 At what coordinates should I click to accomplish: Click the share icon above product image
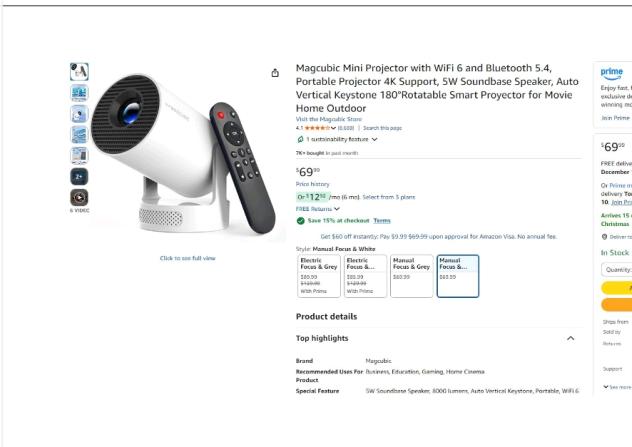click(275, 73)
